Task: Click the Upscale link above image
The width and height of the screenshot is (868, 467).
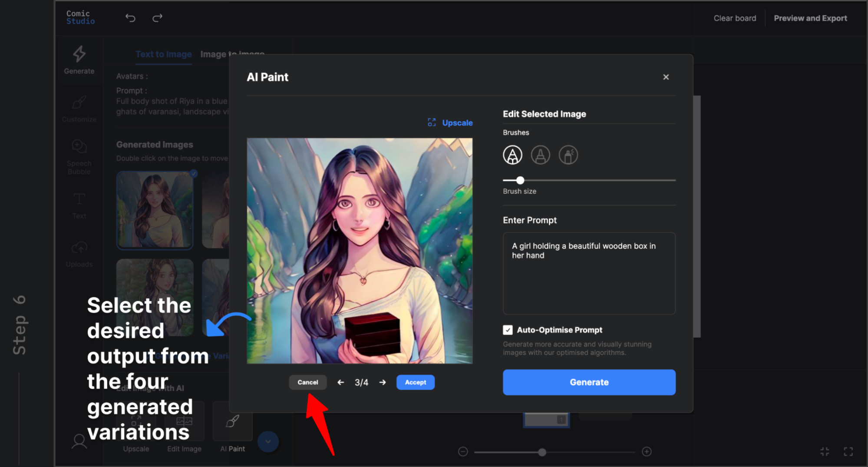Action: (x=450, y=123)
